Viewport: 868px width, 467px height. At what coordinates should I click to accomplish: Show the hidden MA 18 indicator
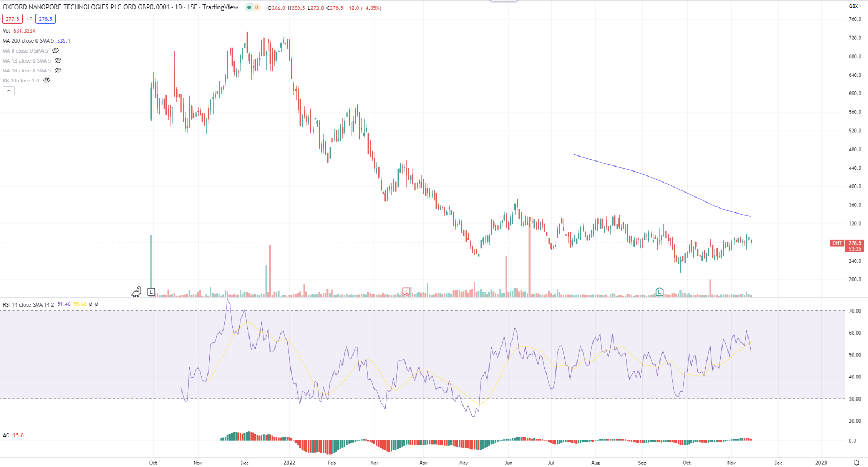(x=58, y=71)
